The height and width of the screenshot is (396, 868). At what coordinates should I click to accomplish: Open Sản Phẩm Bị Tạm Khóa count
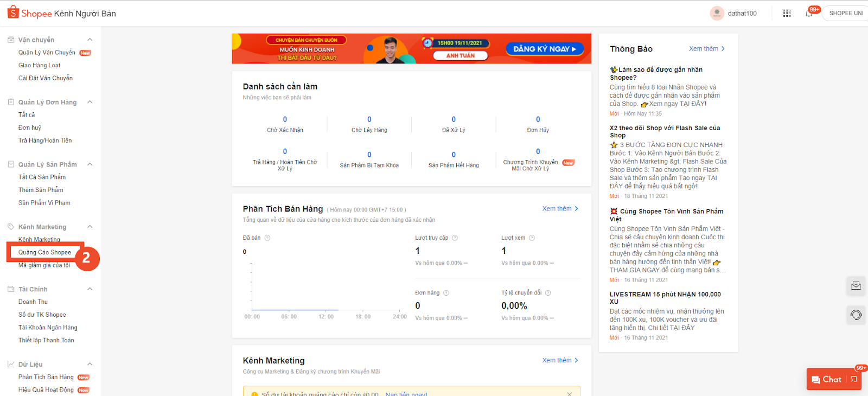[x=369, y=160]
